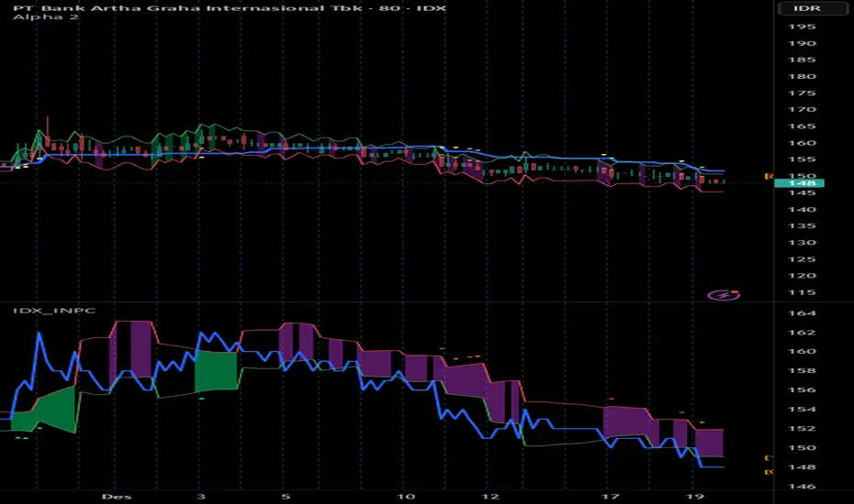
Task: Click the blue line peak in lower pane
Action: 39,335
